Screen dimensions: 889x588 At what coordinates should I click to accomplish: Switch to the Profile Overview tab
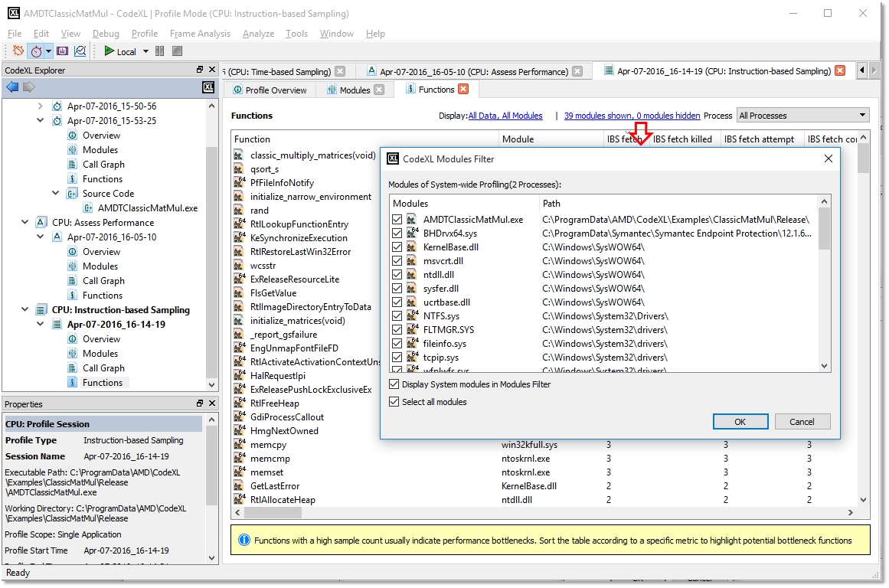(270, 90)
